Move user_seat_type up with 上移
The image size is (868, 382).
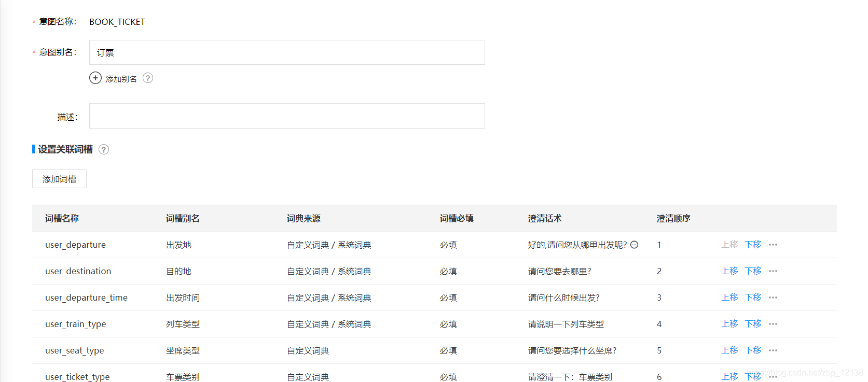point(729,350)
